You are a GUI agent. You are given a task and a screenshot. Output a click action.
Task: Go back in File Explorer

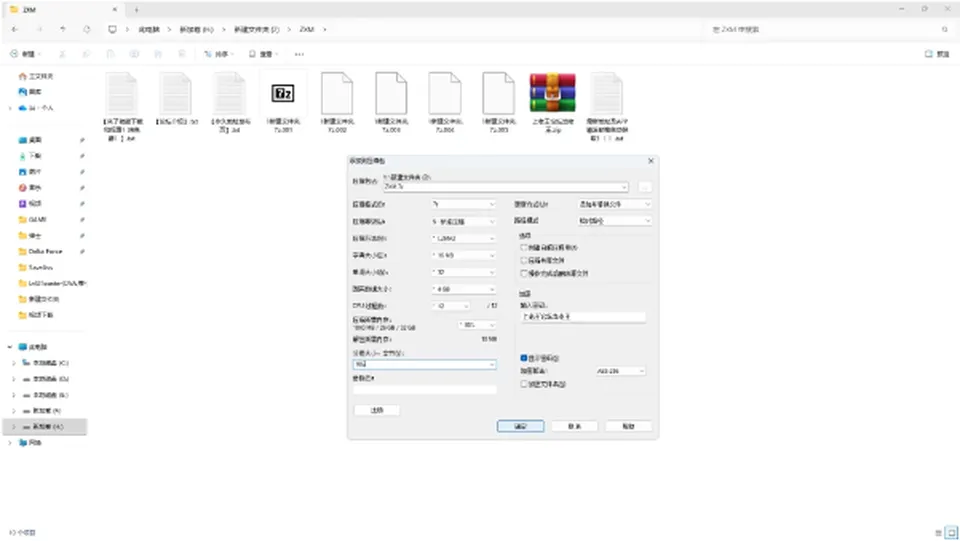point(15,29)
